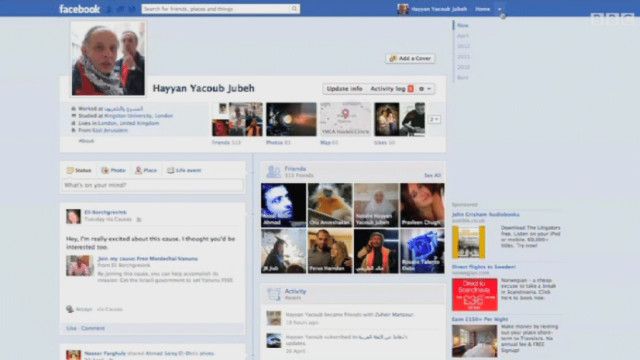The image size is (640, 360).
Task: Click the search magnifier icon
Action: [x=294, y=9]
